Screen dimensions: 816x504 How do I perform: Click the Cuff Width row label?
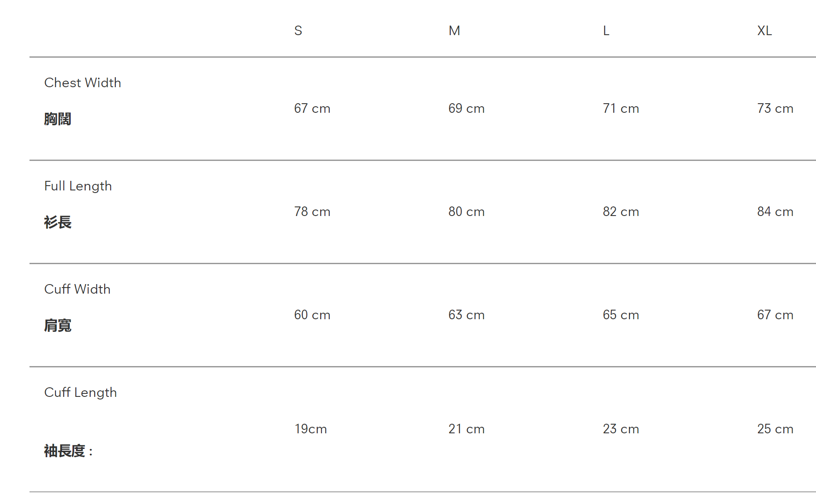pyautogui.click(x=77, y=289)
